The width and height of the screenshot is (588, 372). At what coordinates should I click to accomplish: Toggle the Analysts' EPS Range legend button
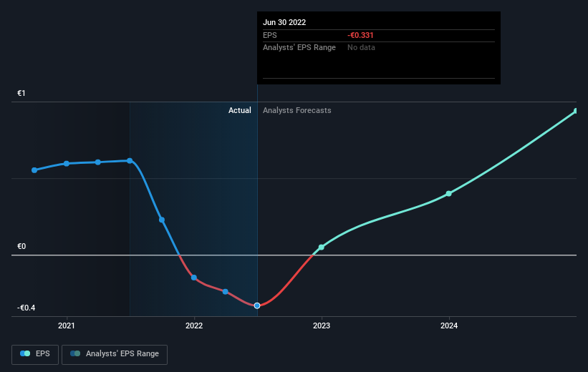[x=115, y=354]
